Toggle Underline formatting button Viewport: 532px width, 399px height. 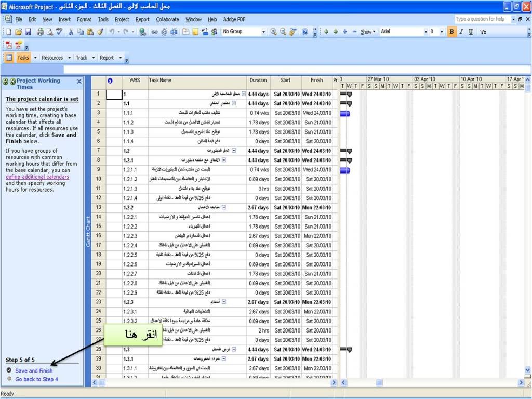[471, 32]
